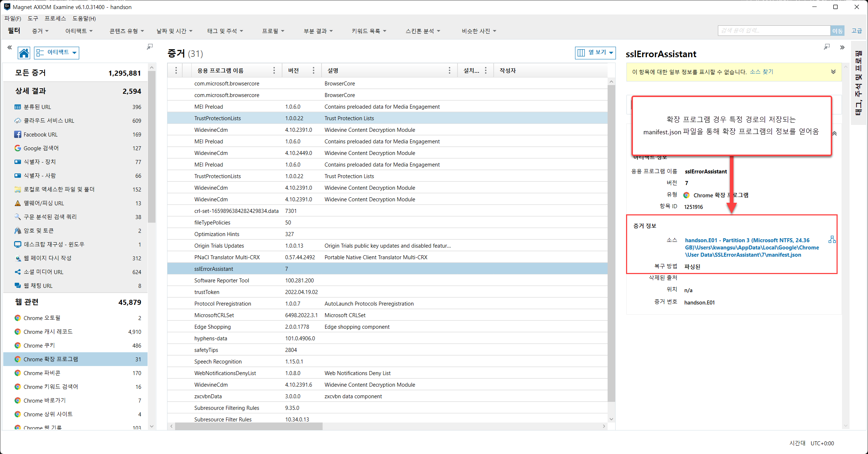868x454 pixels.
Task: Focus the search term input field
Action: 774,31
